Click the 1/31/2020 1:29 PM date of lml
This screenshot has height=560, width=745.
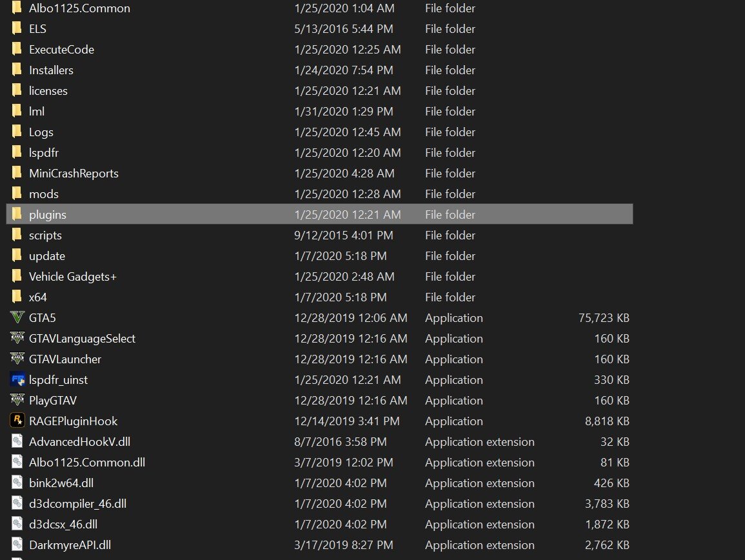click(344, 112)
